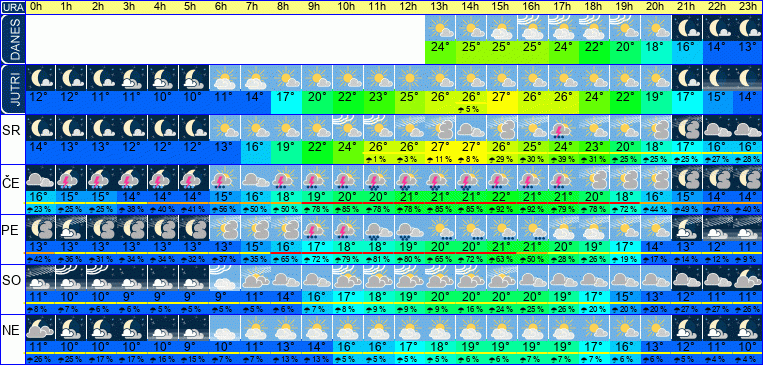
Task: Click the PE 10h thunderstorm icon
Action: point(348,228)
